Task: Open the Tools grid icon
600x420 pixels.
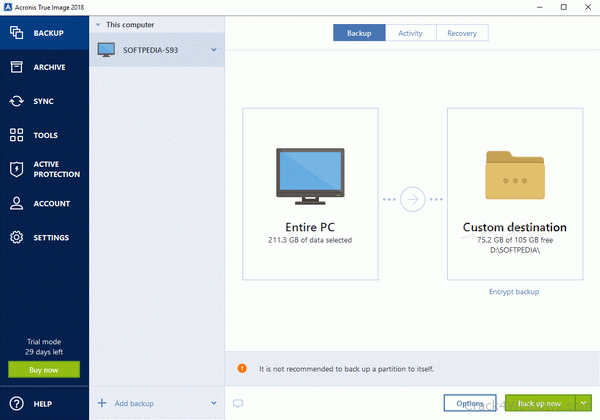Action: (x=16, y=135)
